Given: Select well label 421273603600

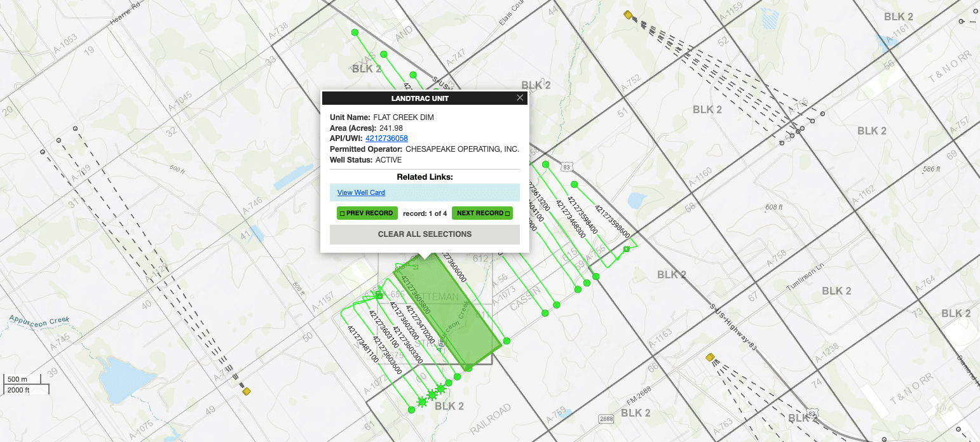Looking at the screenshot, I should coord(387,355).
